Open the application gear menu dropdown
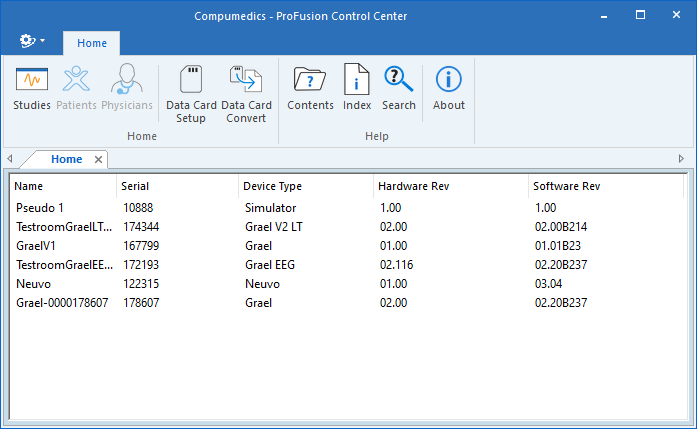697x429 pixels. point(32,41)
